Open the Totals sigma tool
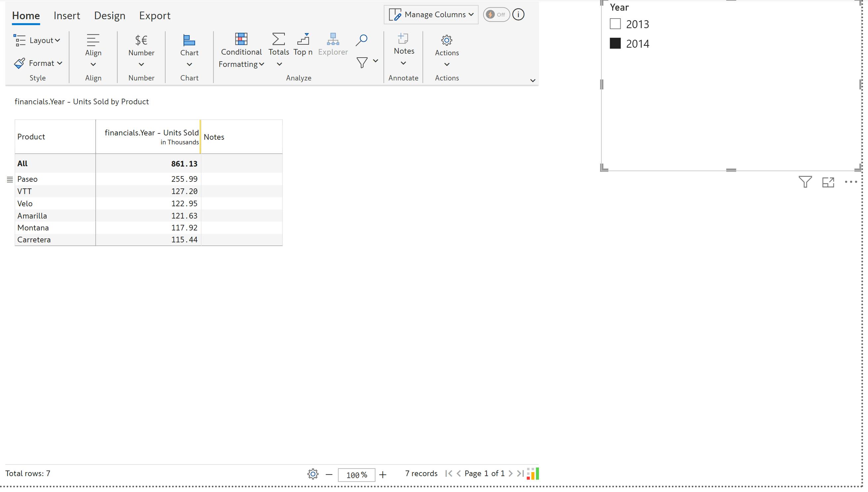The image size is (868, 492). [x=279, y=39]
